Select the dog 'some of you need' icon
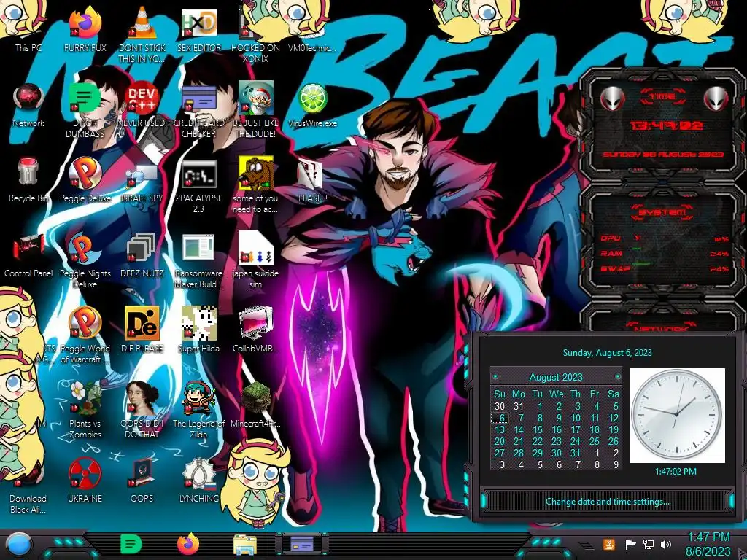 [255, 174]
